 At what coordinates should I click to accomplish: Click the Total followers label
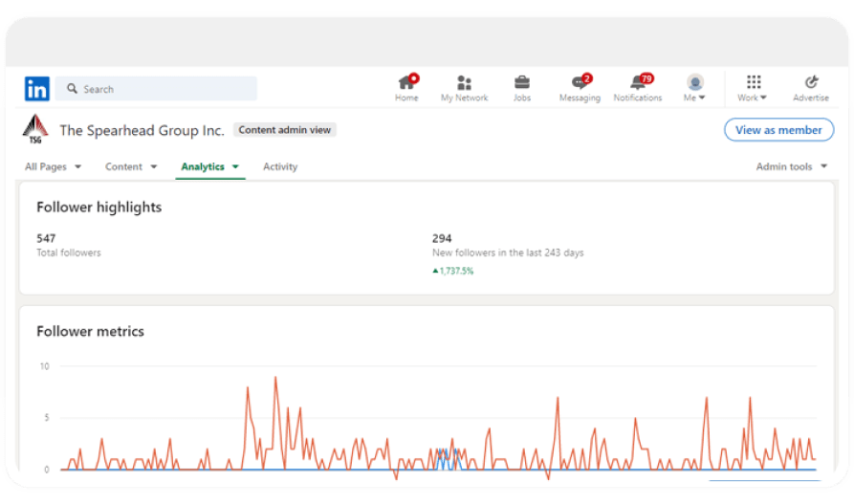[x=69, y=252]
